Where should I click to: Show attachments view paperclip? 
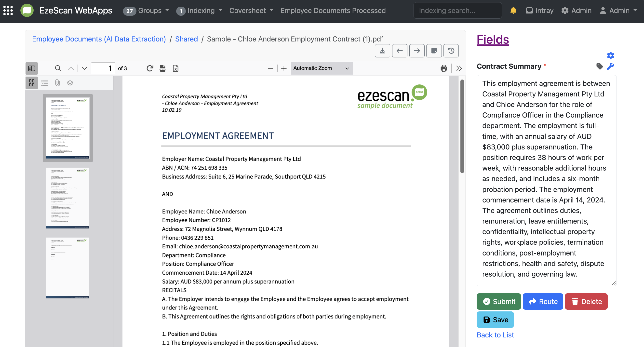pyautogui.click(x=57, y=83)
